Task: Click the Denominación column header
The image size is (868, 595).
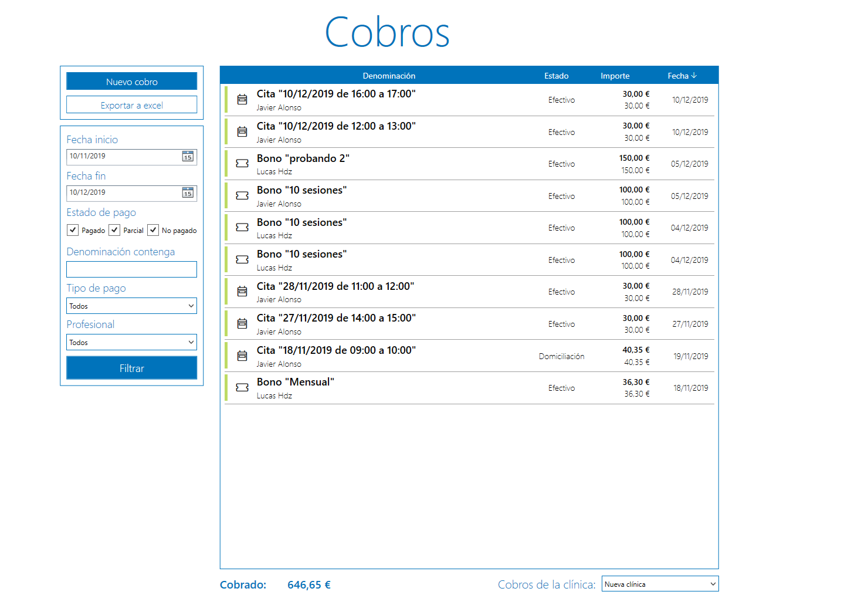Action: click(389, 75)
